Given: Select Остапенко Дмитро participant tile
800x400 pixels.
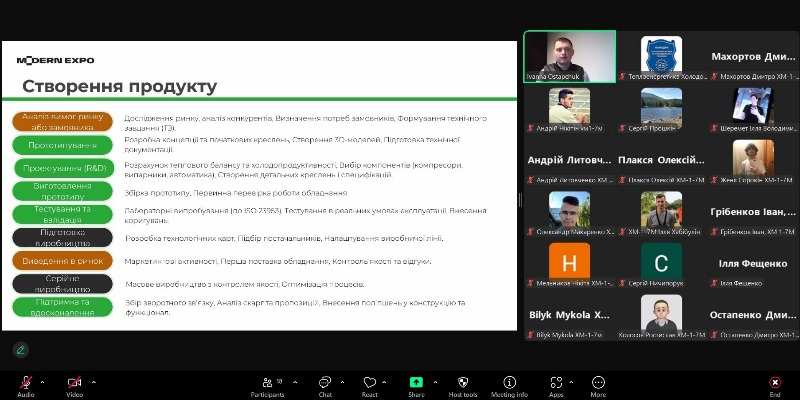Looking at the screenshot, I should [x=753, y=315].
